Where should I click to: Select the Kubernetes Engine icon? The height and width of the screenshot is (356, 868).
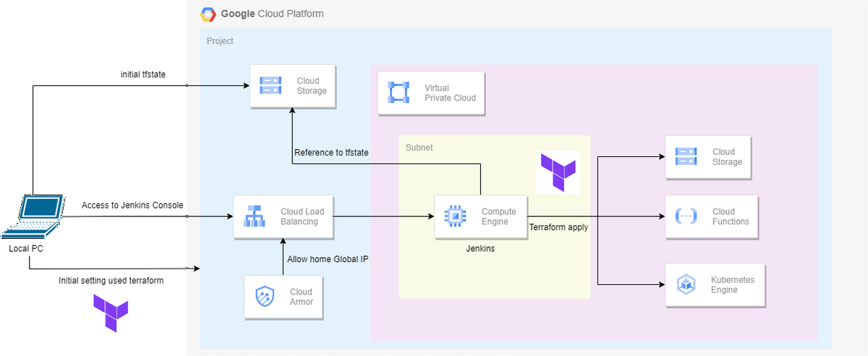685,284
